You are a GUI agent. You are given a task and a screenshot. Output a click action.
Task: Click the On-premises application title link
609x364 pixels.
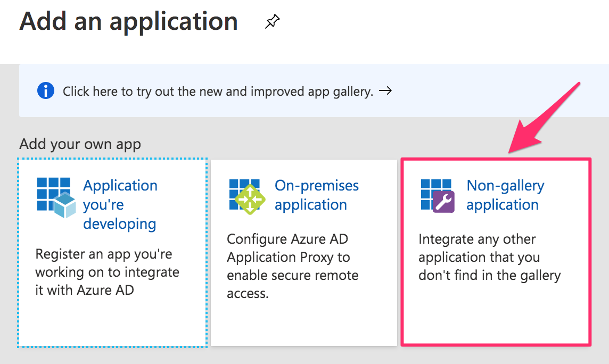[x=316, y=194]
